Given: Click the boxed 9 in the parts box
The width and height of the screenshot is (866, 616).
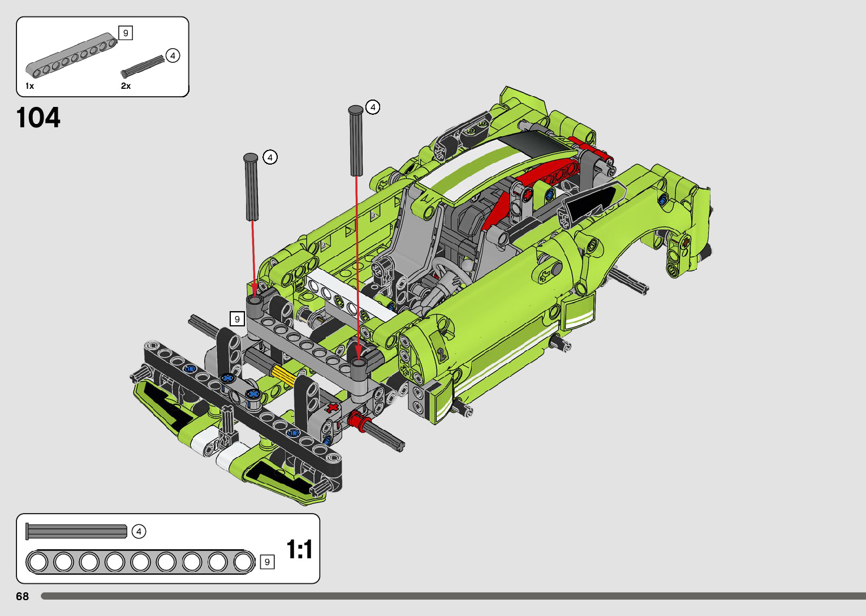Looking at the screenshot, I should click(x=126, y=33).
